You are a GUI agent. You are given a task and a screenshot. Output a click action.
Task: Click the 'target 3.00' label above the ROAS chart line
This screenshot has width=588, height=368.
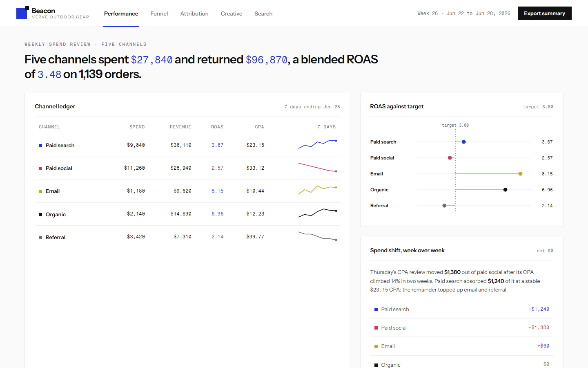pos(455,125)
